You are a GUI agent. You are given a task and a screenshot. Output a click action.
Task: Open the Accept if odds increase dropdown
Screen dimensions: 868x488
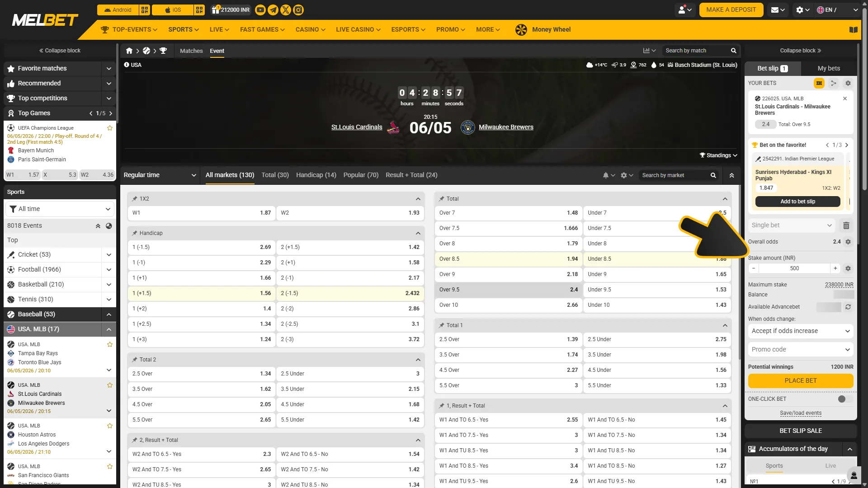click(x=801, y=331)
